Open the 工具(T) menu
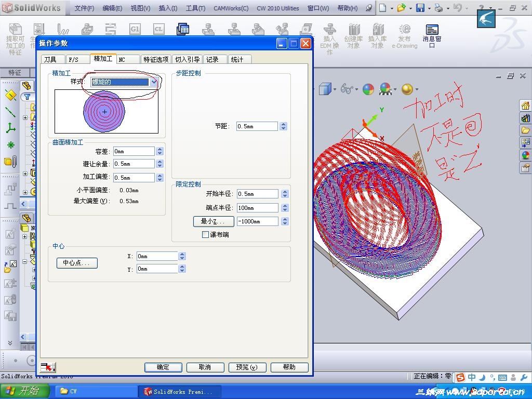 pos(195,8)
